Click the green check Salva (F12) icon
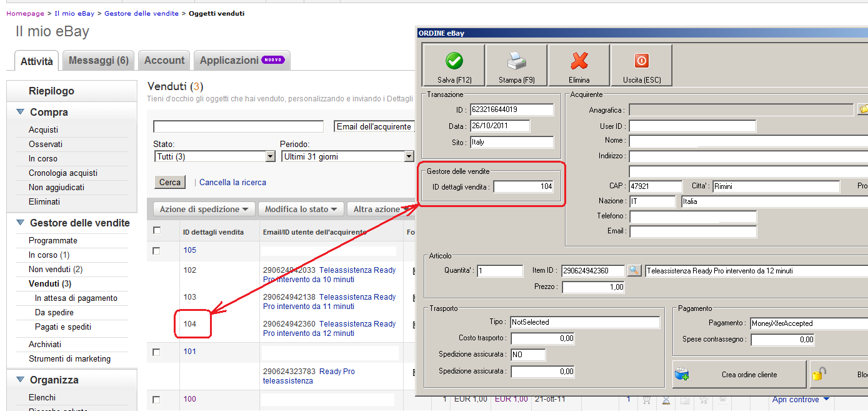The width and height of the screenshot is (868, 411). tap(454, 61)
